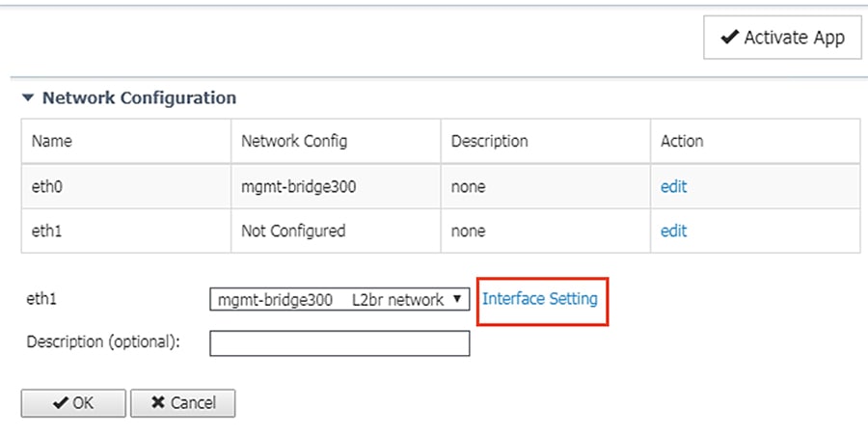868x436 pixels.
Task: Click the X icon on Cancel
Action: click(158, 403)
